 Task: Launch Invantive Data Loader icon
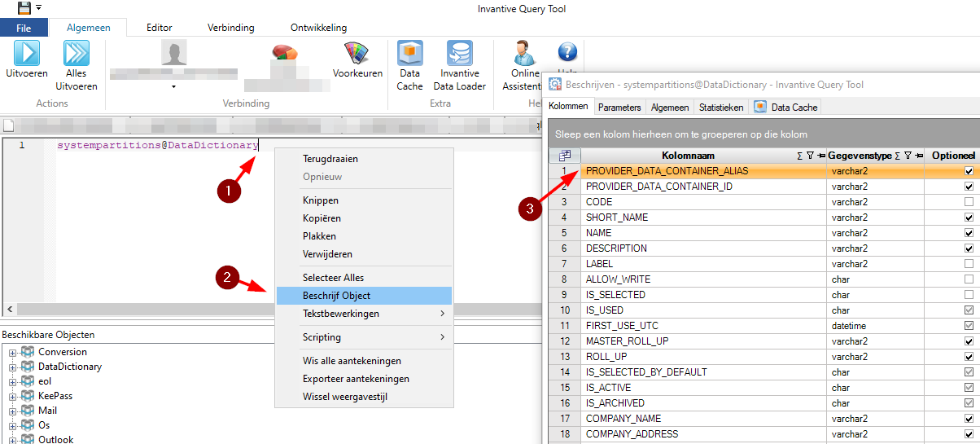pyautogui.click(x=459, y=54)
